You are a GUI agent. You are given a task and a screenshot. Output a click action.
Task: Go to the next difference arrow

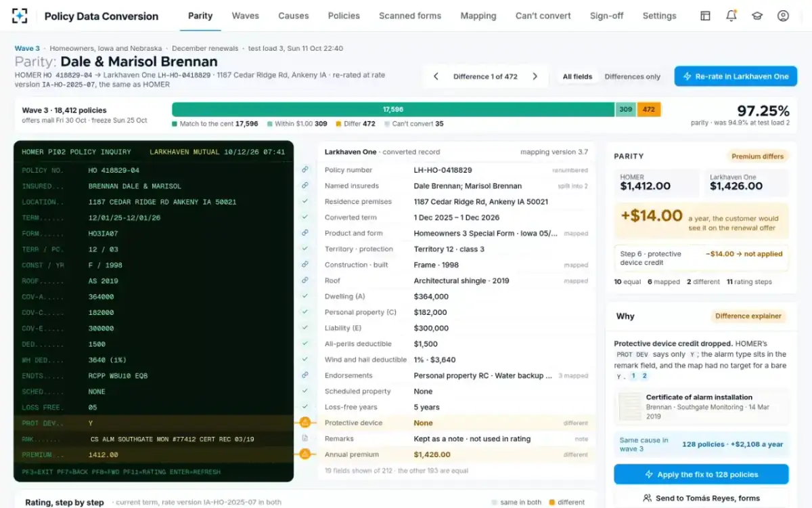(535, 77)
